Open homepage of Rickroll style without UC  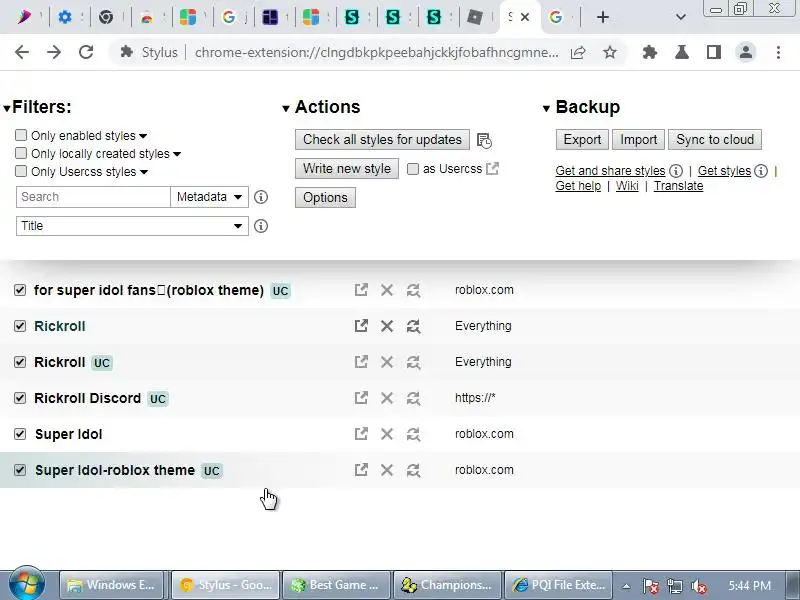tap(361, 326)
